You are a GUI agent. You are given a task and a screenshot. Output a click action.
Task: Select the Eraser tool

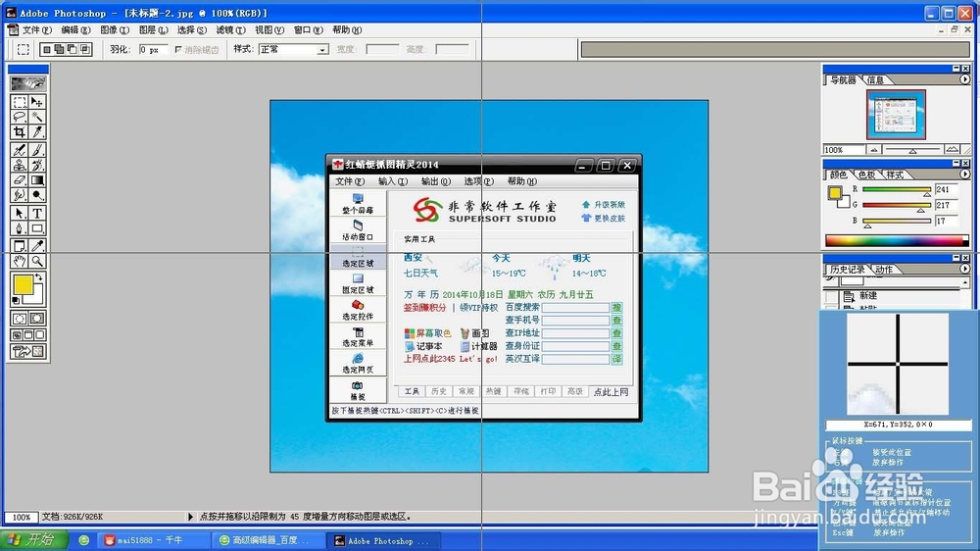click(x=20, y=180)
